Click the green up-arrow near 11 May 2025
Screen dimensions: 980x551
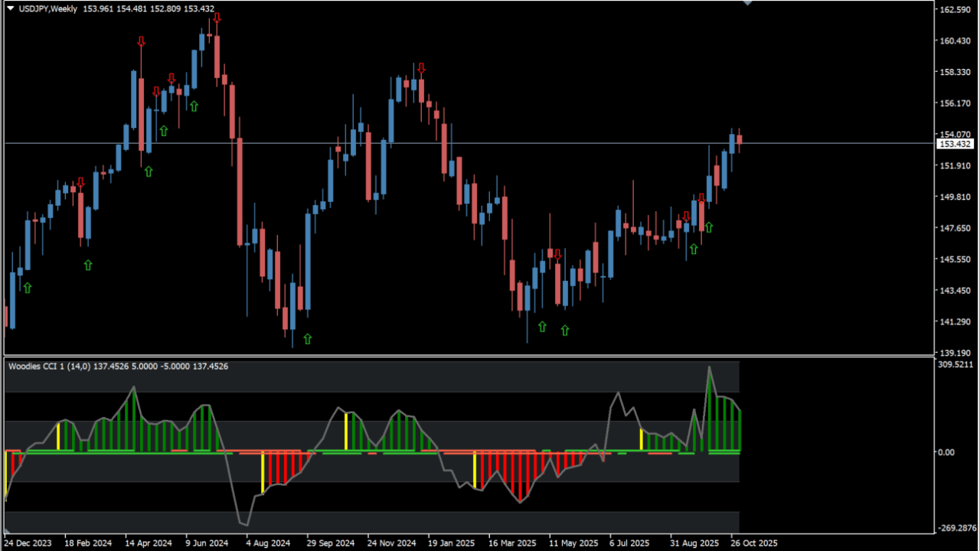(x=565, y=329)
